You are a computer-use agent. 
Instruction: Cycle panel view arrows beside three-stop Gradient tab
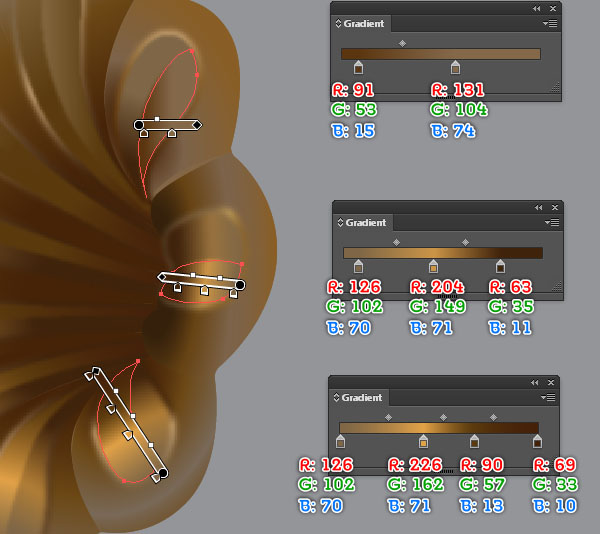tap(341, 222)
